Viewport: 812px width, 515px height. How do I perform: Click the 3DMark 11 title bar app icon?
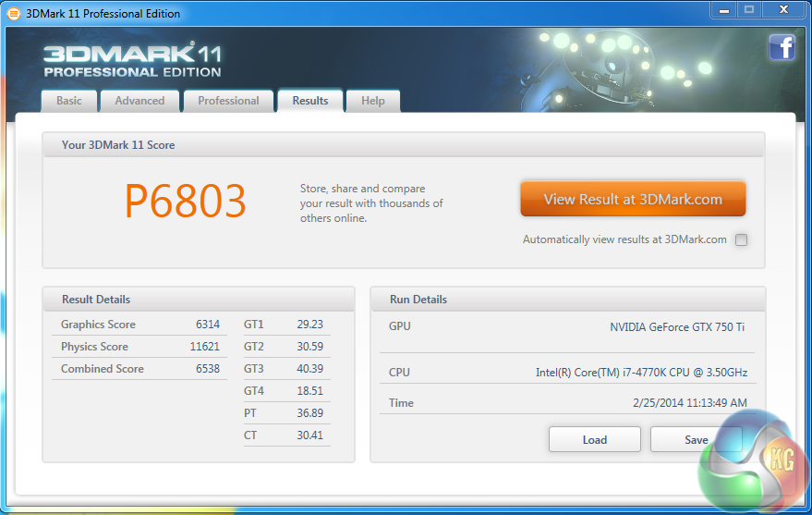pos(14,14)
